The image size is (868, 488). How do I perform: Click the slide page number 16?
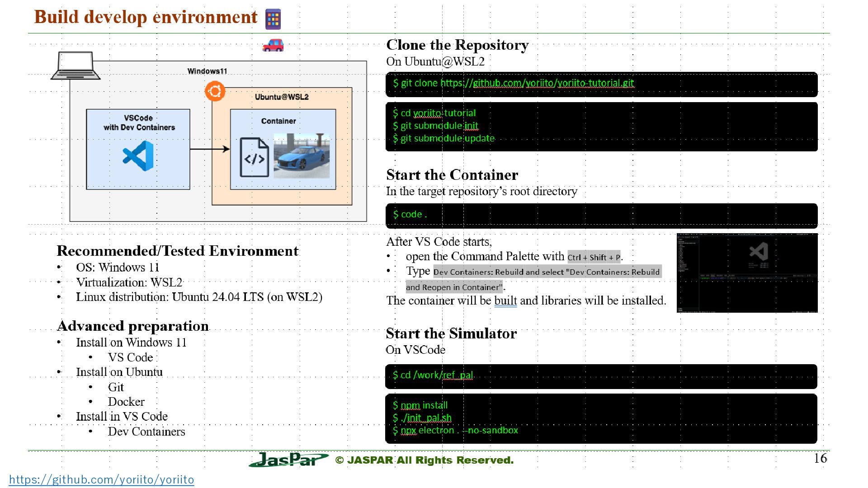pos(820,458)
